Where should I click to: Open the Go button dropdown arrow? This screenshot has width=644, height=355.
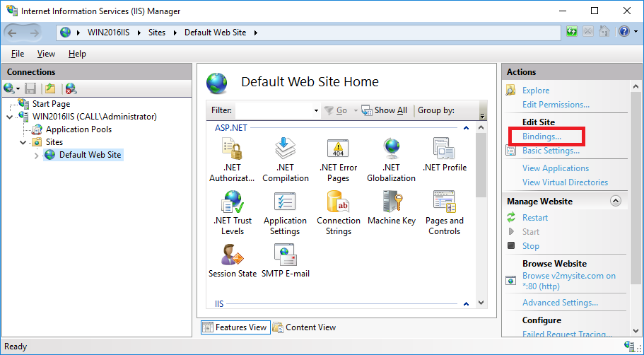[x=356, y=110]
